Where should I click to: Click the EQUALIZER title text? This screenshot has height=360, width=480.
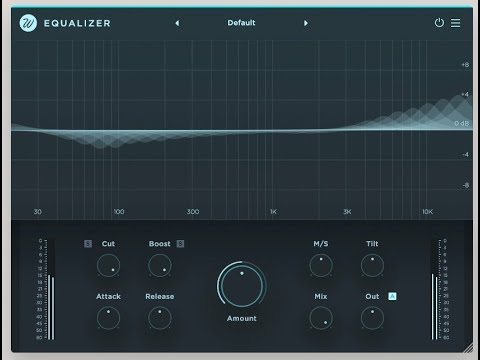pyautogui.click(x=77, y=23)
